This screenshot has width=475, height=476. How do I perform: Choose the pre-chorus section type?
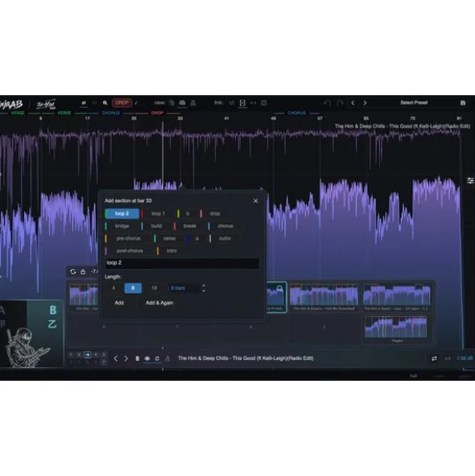128,238
